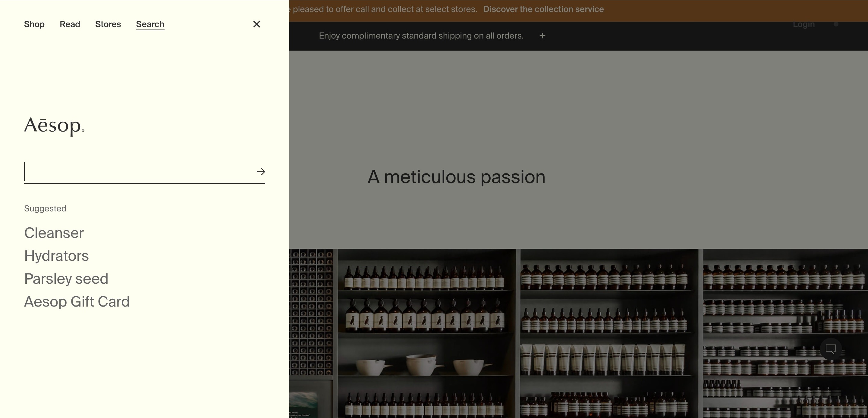The height and width of the screenshot is (418, 868).
Task: Close the search panel with the X icon
Action: 256,24
